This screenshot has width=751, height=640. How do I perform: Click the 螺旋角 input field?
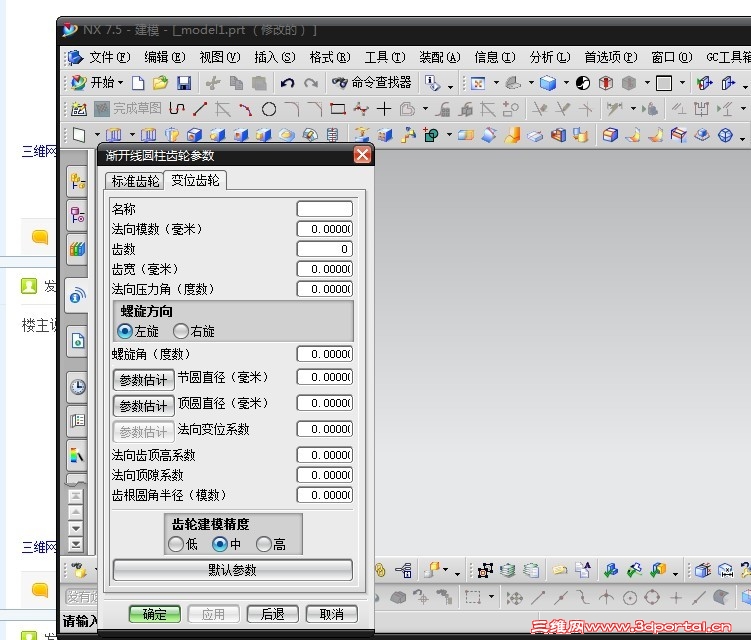[x=325, y=354]
